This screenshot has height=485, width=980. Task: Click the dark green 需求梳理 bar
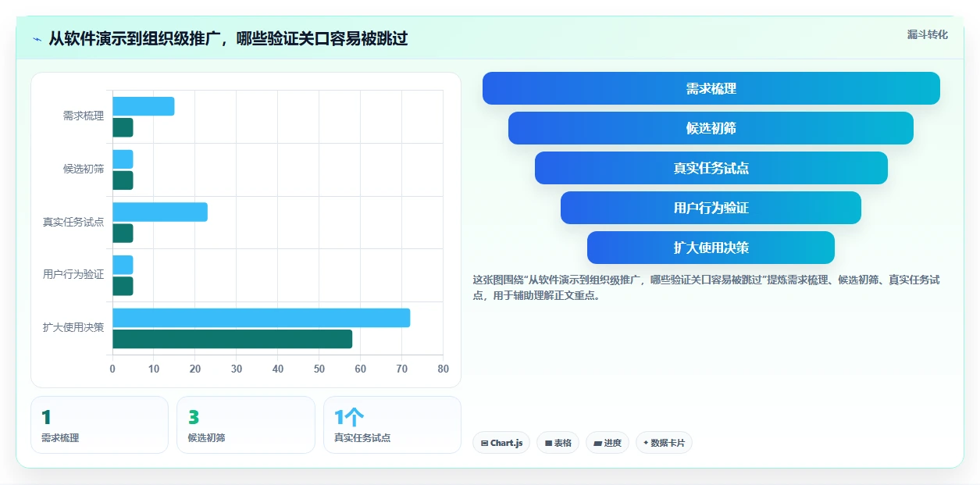pyautogui.click(x=123, y=127)
